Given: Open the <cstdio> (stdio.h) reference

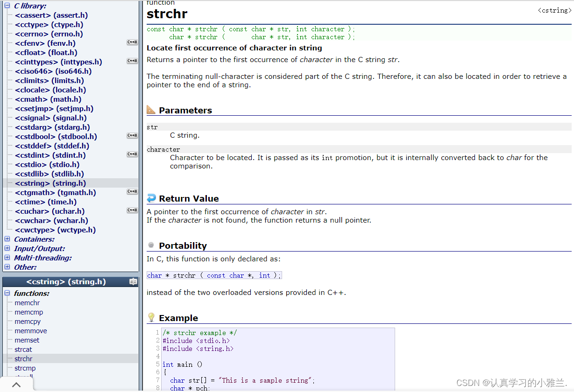Looking at the screenshot, I should 47,164.
